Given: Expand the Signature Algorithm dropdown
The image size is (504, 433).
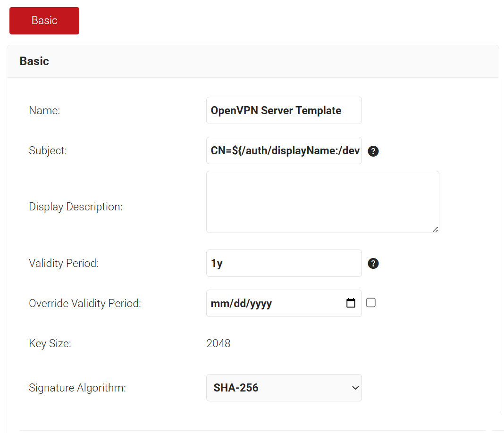Looking at the screenshot, I should (284, 388).
